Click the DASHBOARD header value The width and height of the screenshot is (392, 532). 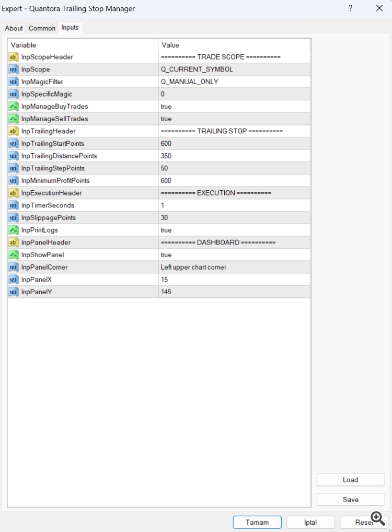(x=235, y=242)
